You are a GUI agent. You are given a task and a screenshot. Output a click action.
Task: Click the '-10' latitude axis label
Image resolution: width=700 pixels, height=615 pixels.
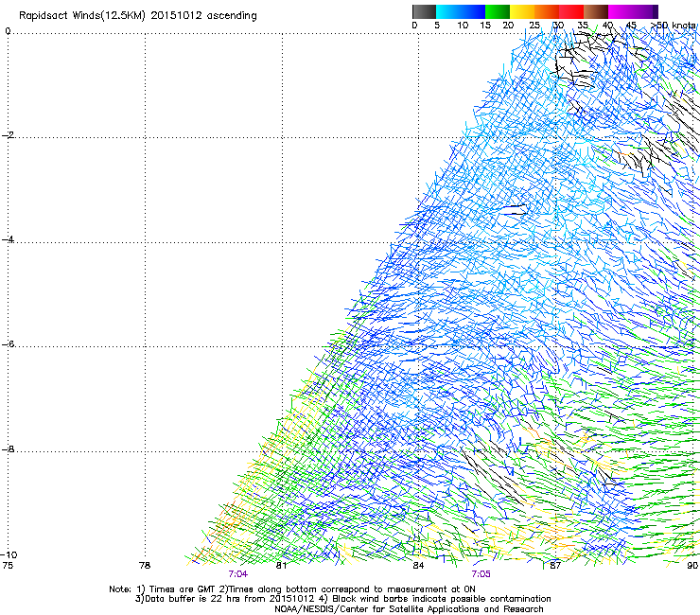pyautogui.click(x=9, y=554)
